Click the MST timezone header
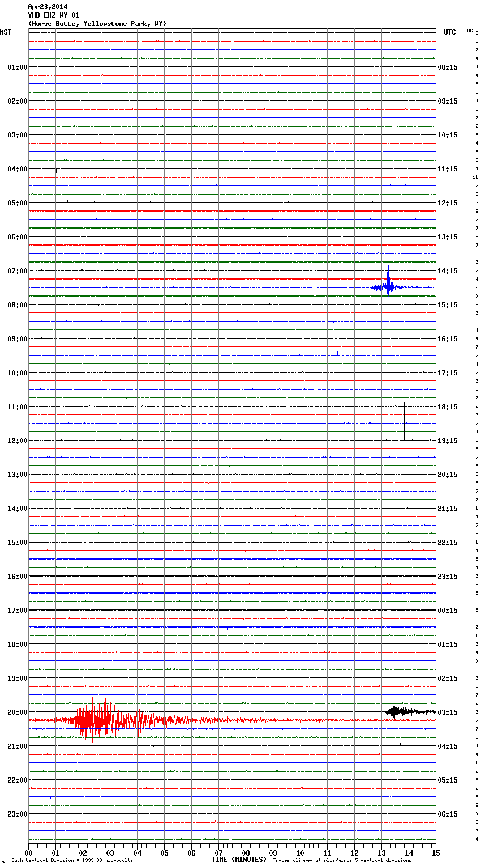This screenshot has height=868, width=481. (6, 32)
